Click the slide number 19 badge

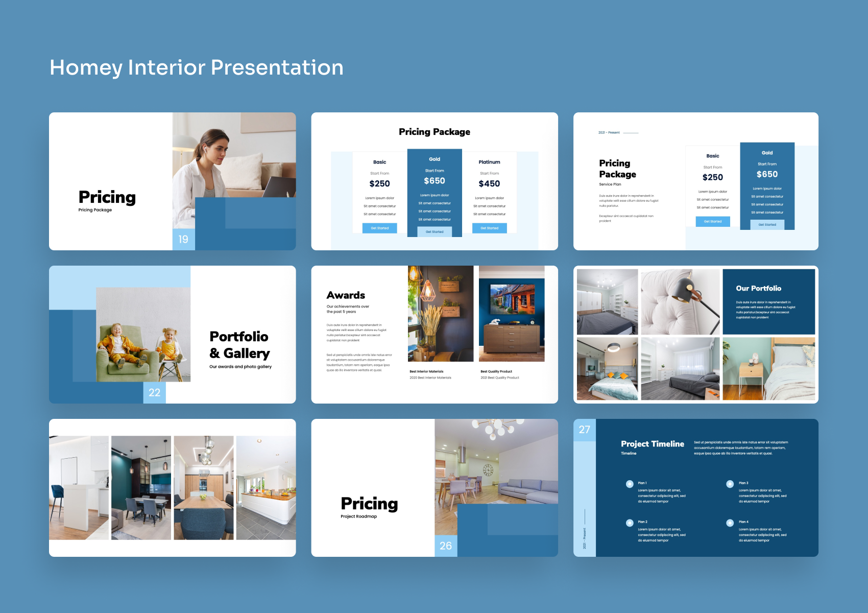pos(184,239)
